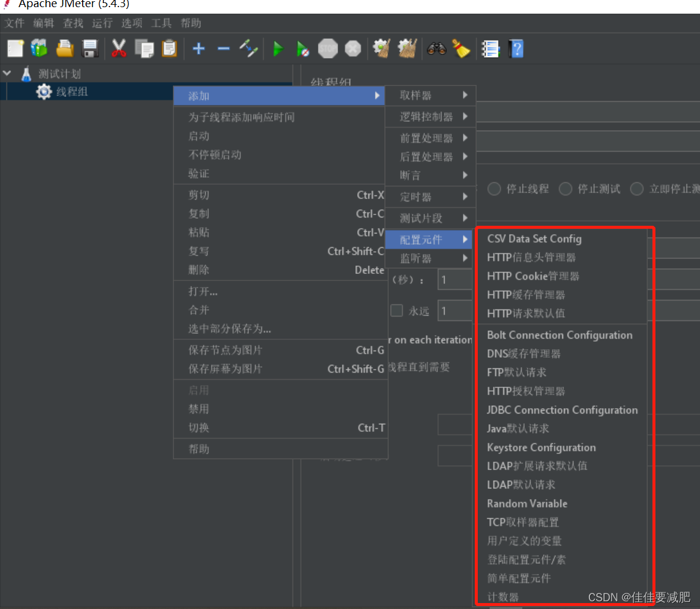This screenshot has height=609, width=700.
Task: Click 为子线程添加响应时间 context entry
Action: click(279, 118)
